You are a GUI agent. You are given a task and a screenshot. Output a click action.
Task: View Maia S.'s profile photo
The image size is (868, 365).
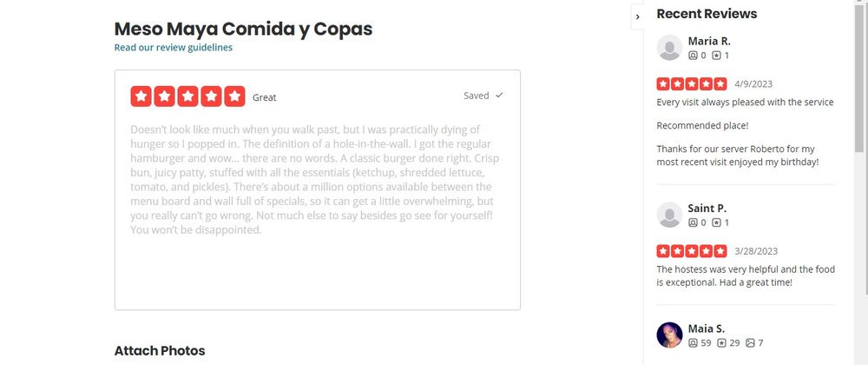(669, 335)
